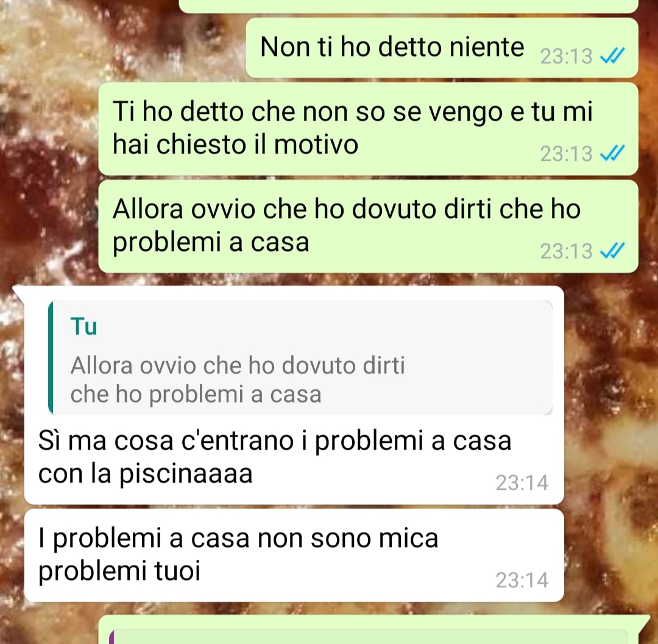Click 23:13 timestamp on "Non ti ho detto niente"
This screenshot has width=658, height=644.
pyautogui.click(x=565, y=56)
